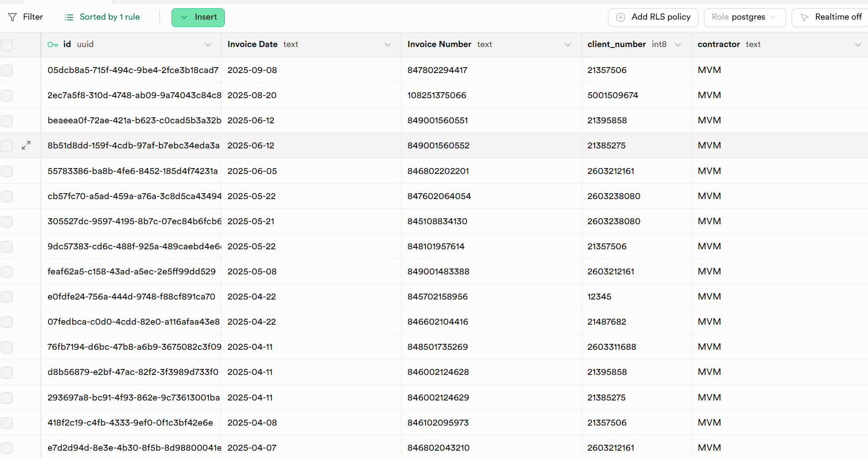Open the Role postgres selector
The image size is (868, 458).
click(x=744, y=17)
